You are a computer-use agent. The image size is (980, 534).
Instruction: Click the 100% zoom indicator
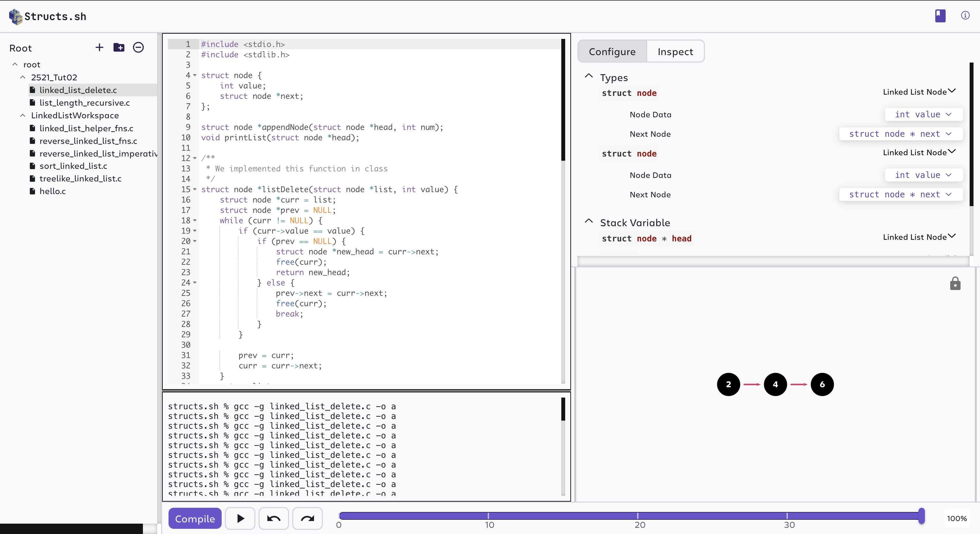coord(956,518)
